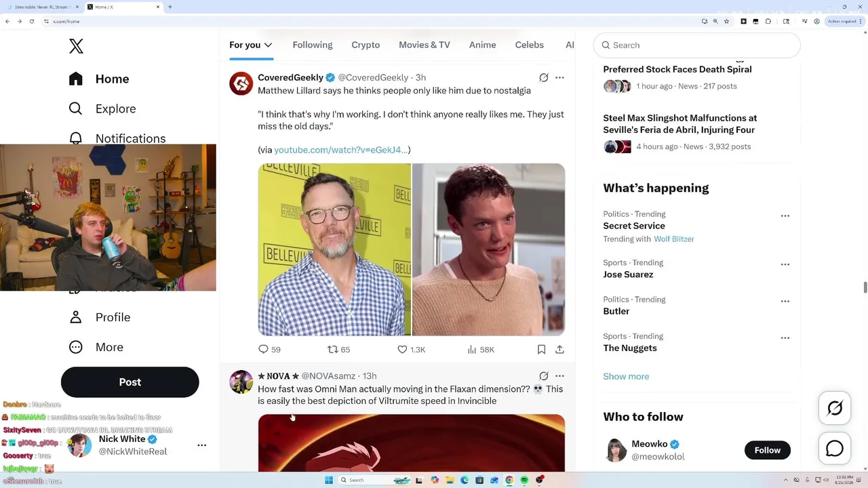Open Microsoft Store from the taskbar
Viewport: 868px width, 488px height.
[x=479, y=480]
